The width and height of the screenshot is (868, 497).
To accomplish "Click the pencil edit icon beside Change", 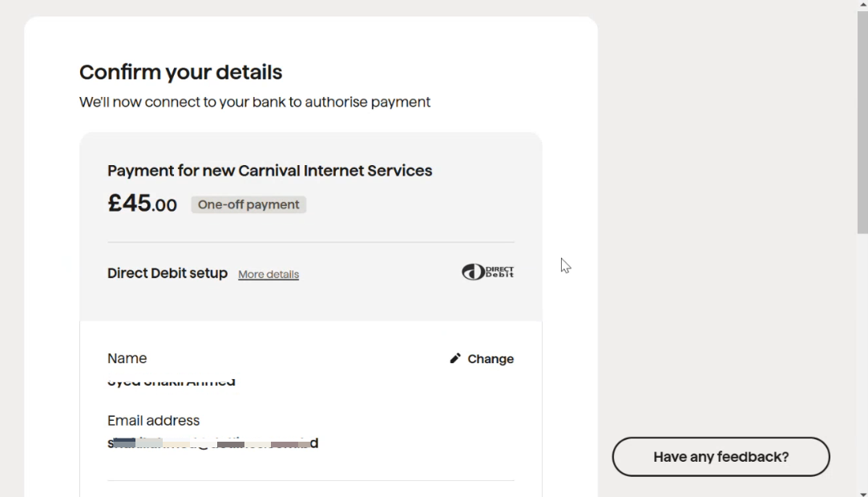I will (x=455, y=358).
